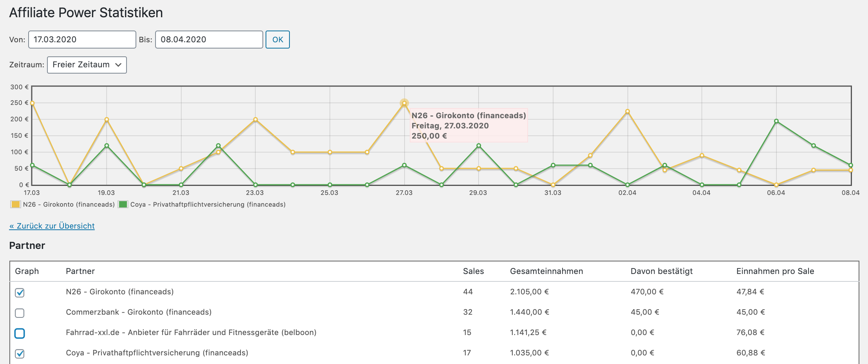Click the 2.105,00 € Gesamteinnahmen value

[x=530, y=292]
